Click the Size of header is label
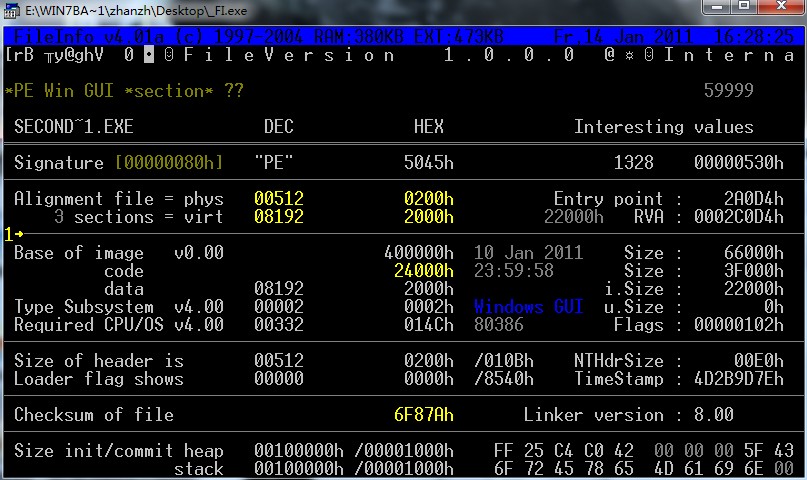 point(99,361)
